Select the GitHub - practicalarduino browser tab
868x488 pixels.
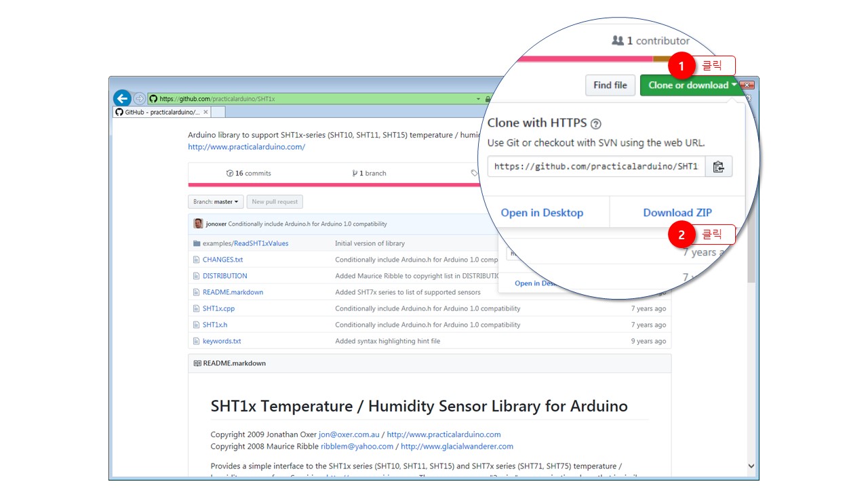(x=162, y=112)
